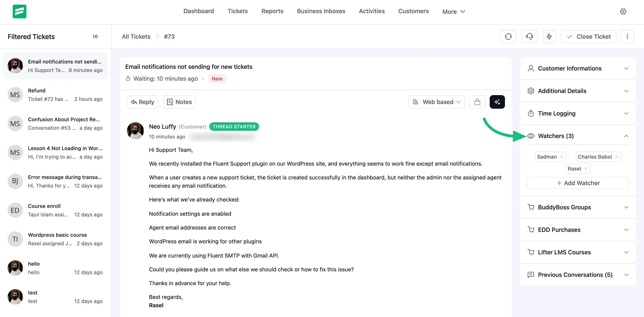Image resolution: width=644 pixels, height=317 pixels.
Task: Click All Tickets breadcrumb link
Action: (136, 37)
